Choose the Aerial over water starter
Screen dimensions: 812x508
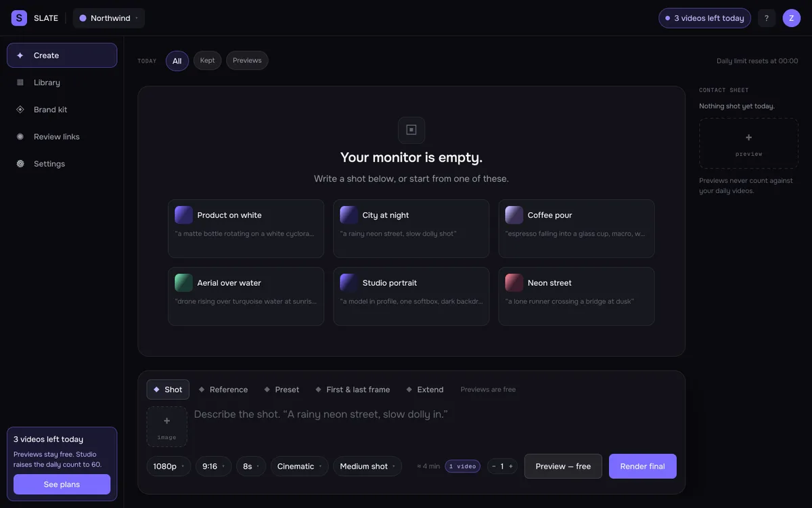pos(246,296)
